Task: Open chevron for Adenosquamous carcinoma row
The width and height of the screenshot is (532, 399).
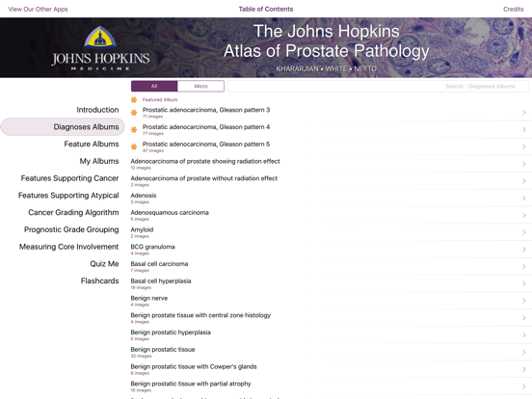Action: click(524, 215)
